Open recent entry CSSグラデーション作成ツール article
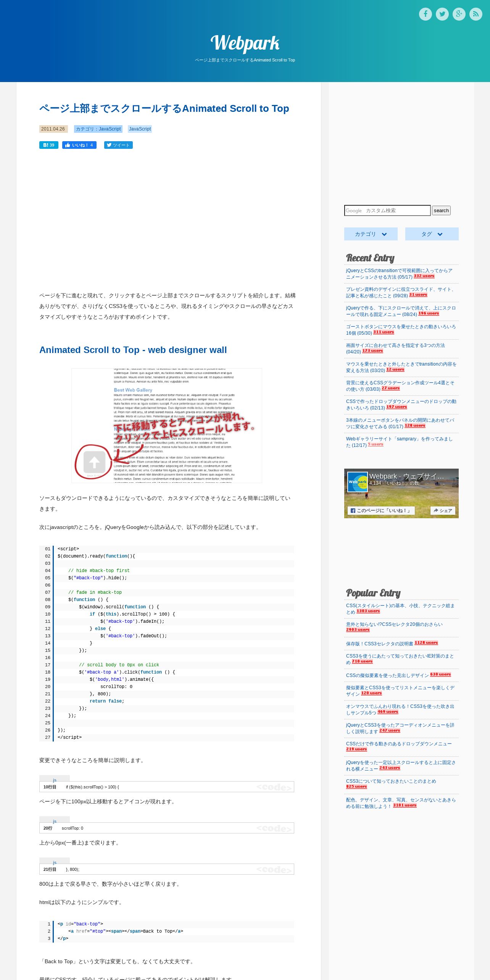 (400, 386)
